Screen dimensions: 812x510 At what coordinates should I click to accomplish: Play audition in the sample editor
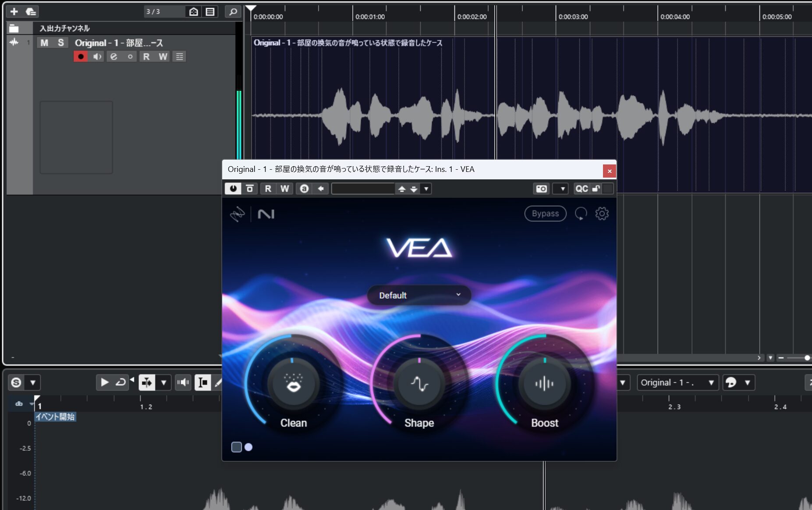coord(104,382)
